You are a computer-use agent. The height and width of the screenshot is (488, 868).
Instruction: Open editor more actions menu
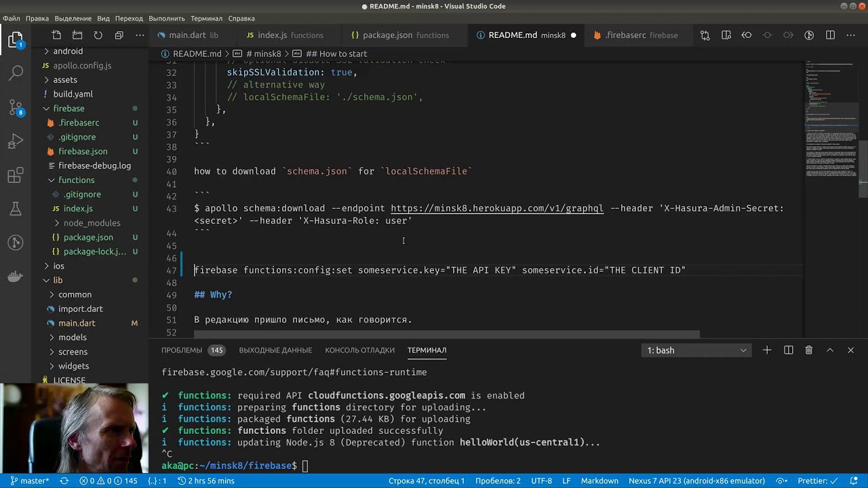tap(851, 35)
